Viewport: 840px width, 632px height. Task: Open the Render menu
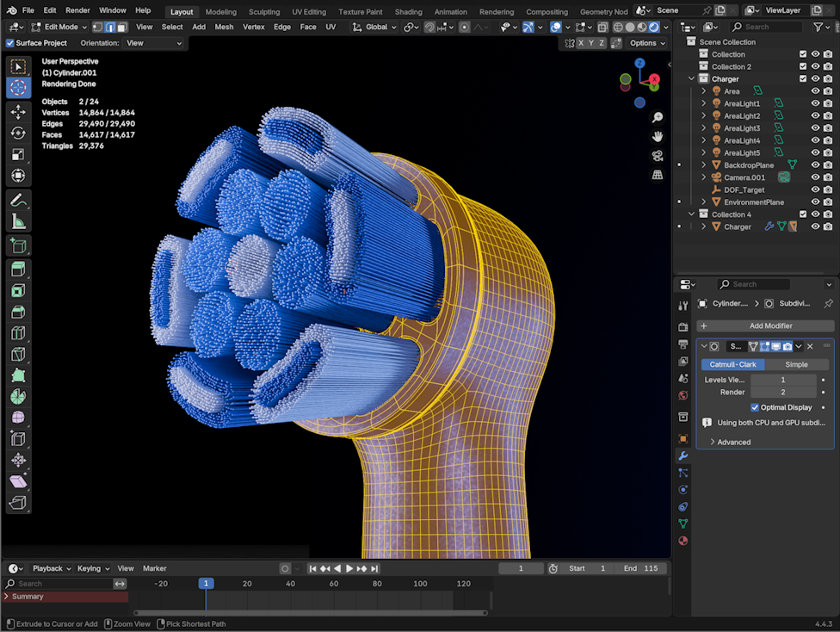point(77,10)
